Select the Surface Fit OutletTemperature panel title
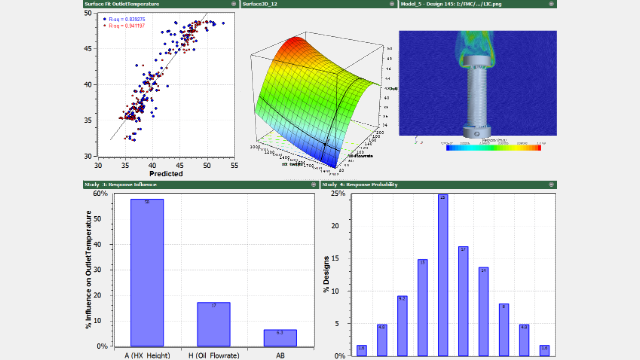Screen dimensions: 640x360 [x=122, y=4]
